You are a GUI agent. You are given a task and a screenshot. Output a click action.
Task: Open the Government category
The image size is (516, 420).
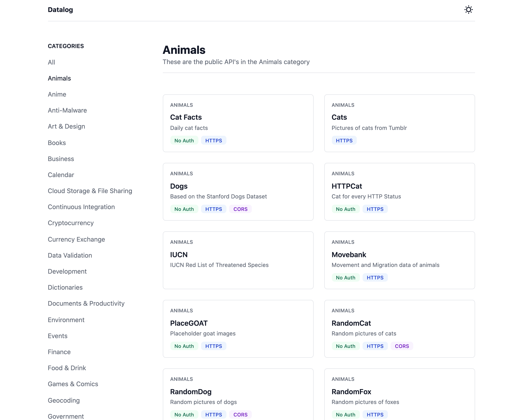pyautogui.click(x=66, y=416)
